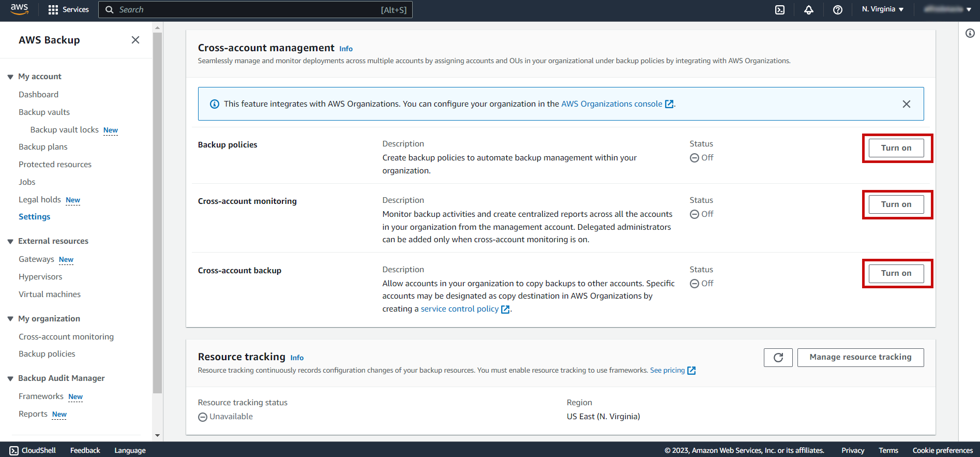This screenshot has width=980, height=457.
Task: Open Backup plans page
Action: [x=43, y=146]
